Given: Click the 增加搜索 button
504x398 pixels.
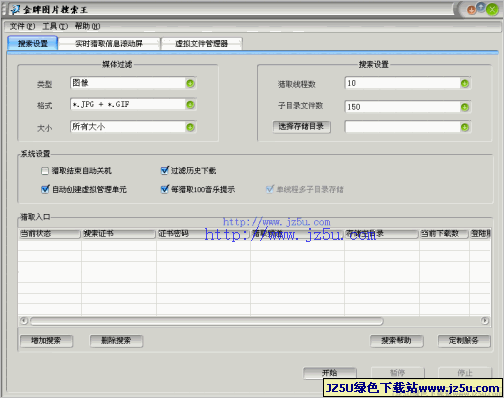Looking at the screenshot, I should (x=46, y=341).
